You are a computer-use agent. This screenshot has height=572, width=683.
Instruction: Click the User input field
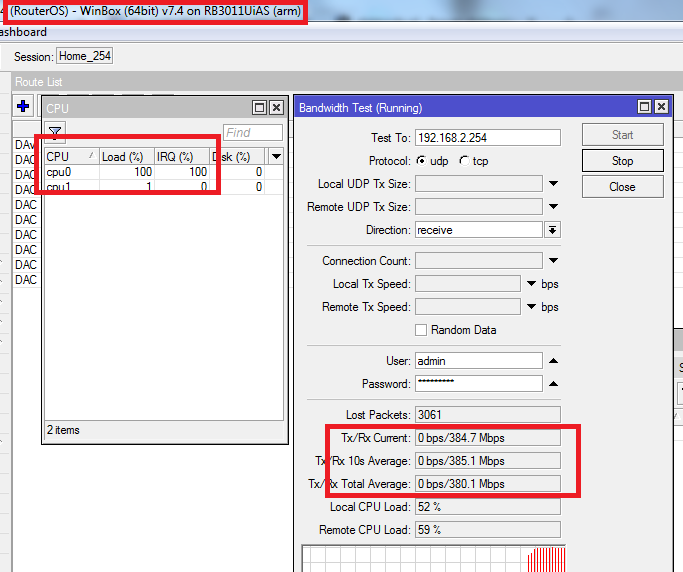point(479,361)
